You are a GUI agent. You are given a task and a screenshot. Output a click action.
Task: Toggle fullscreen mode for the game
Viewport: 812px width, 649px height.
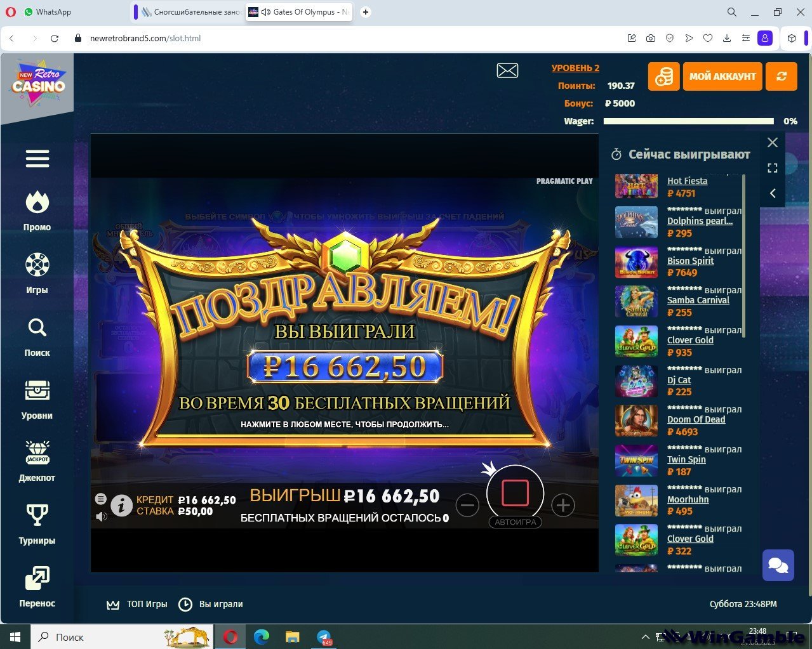pos(773,168)
